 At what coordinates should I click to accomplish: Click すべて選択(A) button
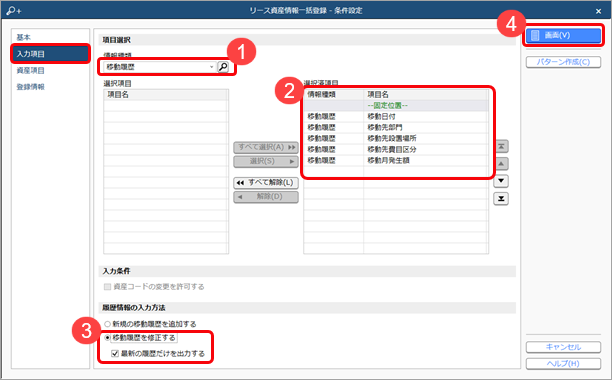click(266, 147)
